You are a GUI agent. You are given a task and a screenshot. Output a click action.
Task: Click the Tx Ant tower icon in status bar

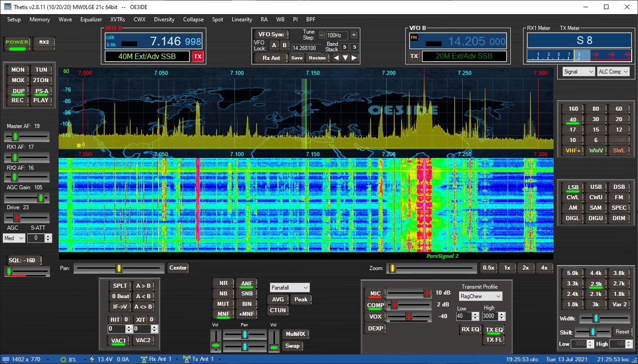[186, 359]
